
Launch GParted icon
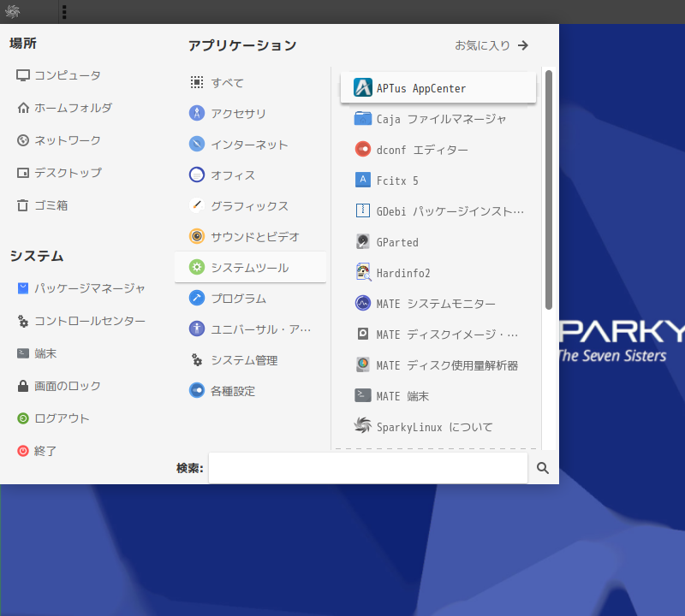click(x=362, y=242)
